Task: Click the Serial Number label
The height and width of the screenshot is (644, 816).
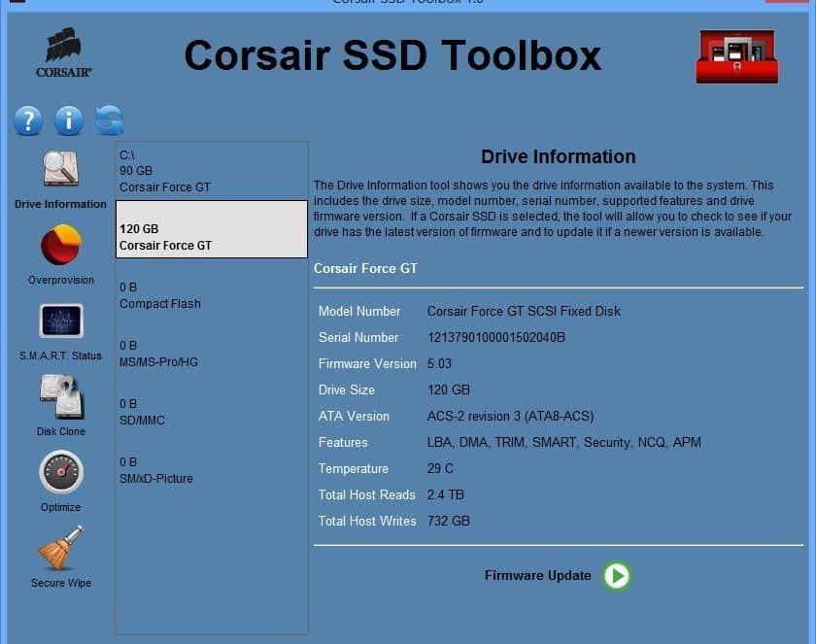Action: coord(358,338)
